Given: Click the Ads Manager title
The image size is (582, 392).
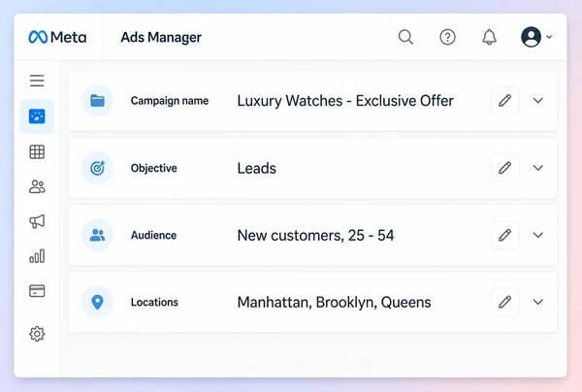Looking at the screenshot, I should click(x=161, y=37).
